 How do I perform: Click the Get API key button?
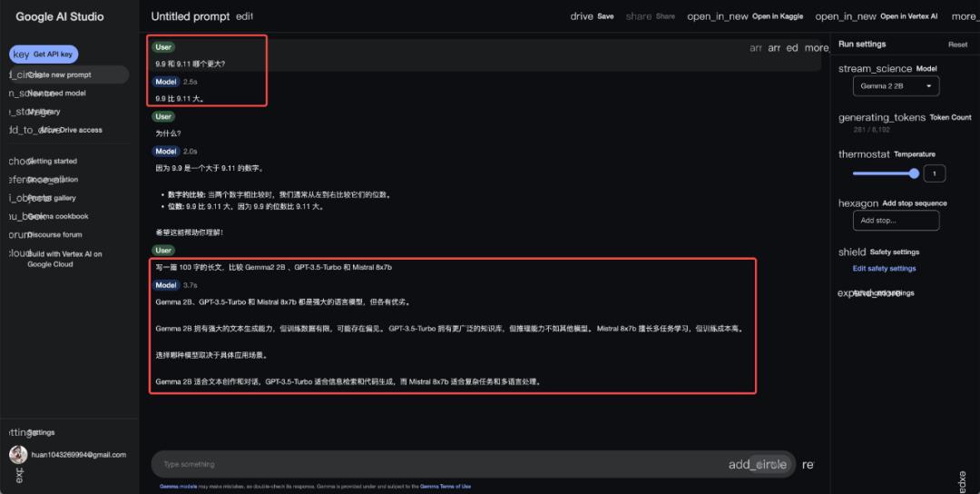tap(44, 54)
